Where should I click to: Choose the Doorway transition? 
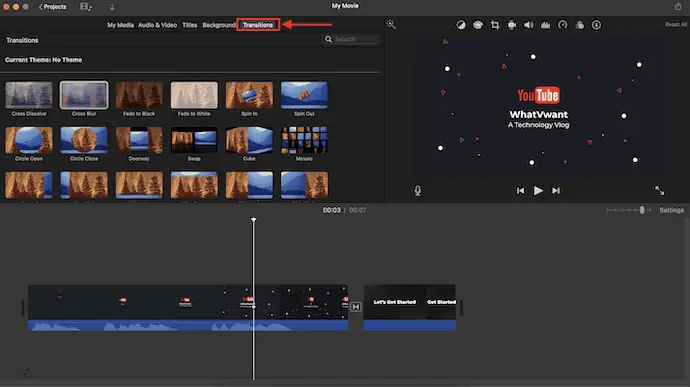coord(139,140)
